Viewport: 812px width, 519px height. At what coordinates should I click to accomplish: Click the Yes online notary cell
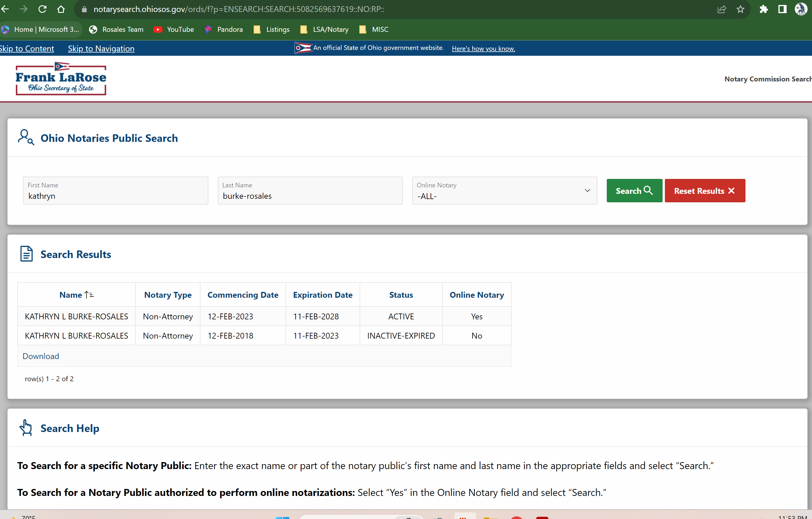point(477,316)
